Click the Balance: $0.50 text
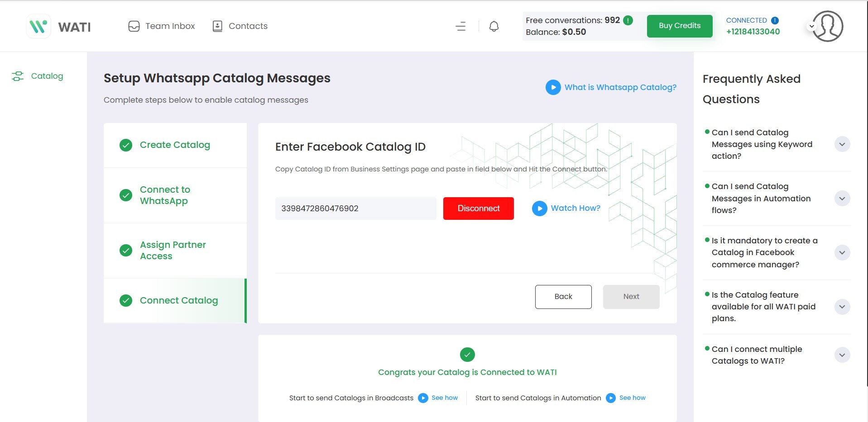868x422 pixels. pos(556,32)
